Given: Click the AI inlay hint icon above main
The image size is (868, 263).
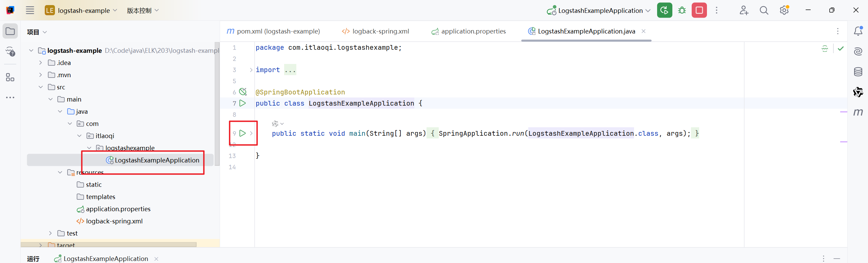Looking at the screenshot, I should (275, 124).
